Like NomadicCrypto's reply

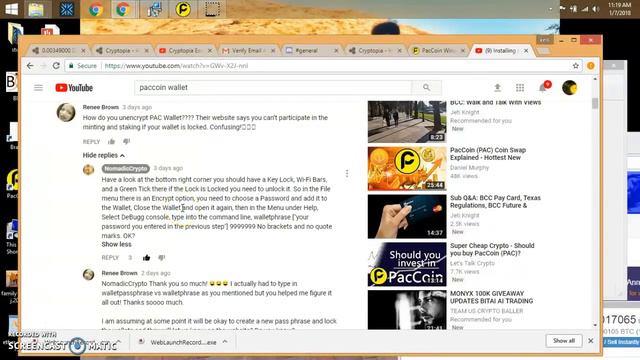pyautogui.click(x=146, y=258)
